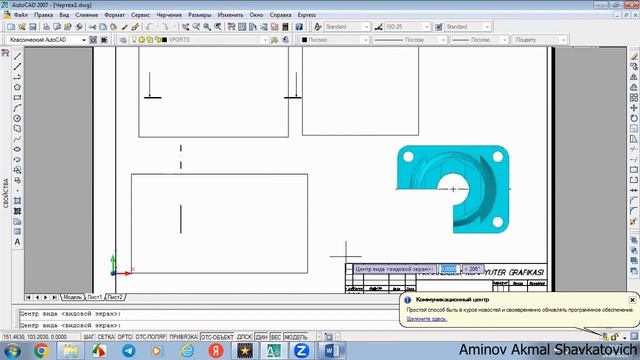This screenshot has width=640, height=360.
Task: Toggle ДПСК dynamic UCS
Action: (244, 337)
